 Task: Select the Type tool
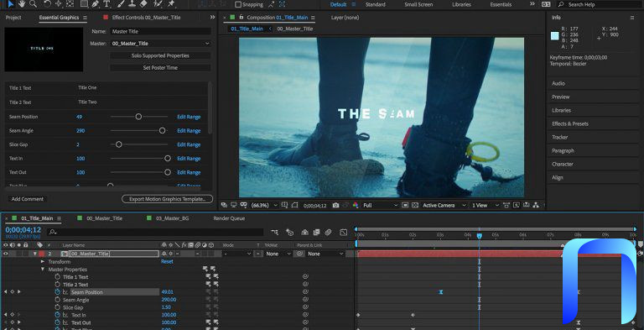pyautogui.click(x=106, y=4)
